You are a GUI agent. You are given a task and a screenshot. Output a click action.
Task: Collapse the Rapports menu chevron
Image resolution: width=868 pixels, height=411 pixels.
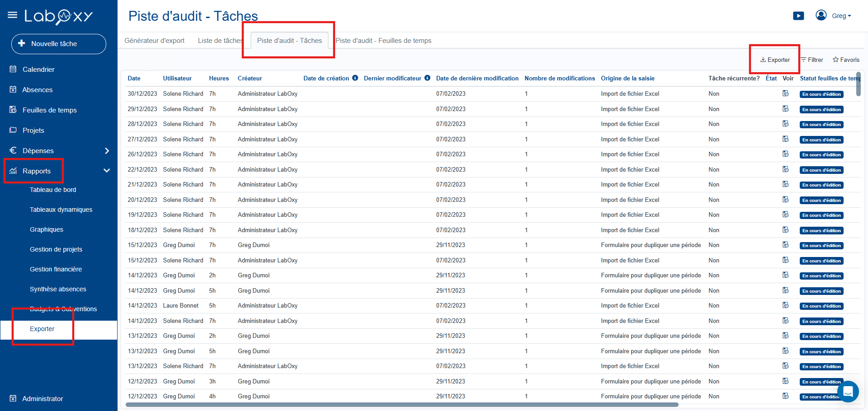[x=107, y=171]
